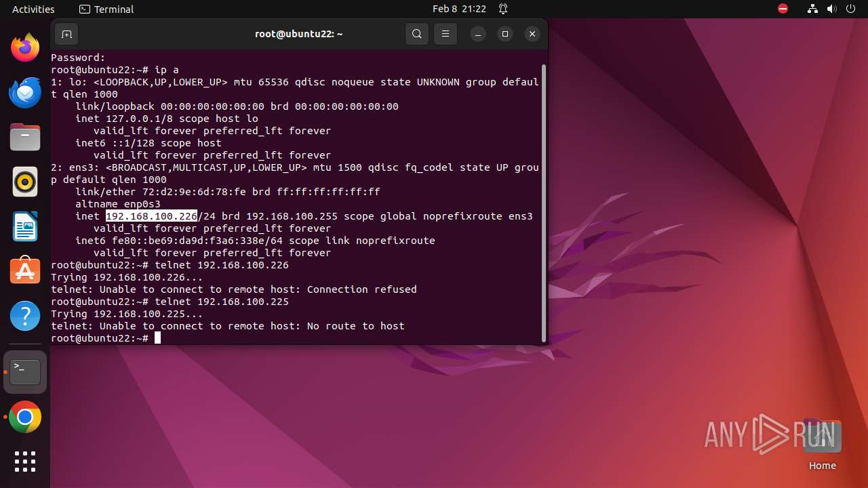
Task: Click text 'telnet 192.168.100.225' command
Action: click(222, 302)
